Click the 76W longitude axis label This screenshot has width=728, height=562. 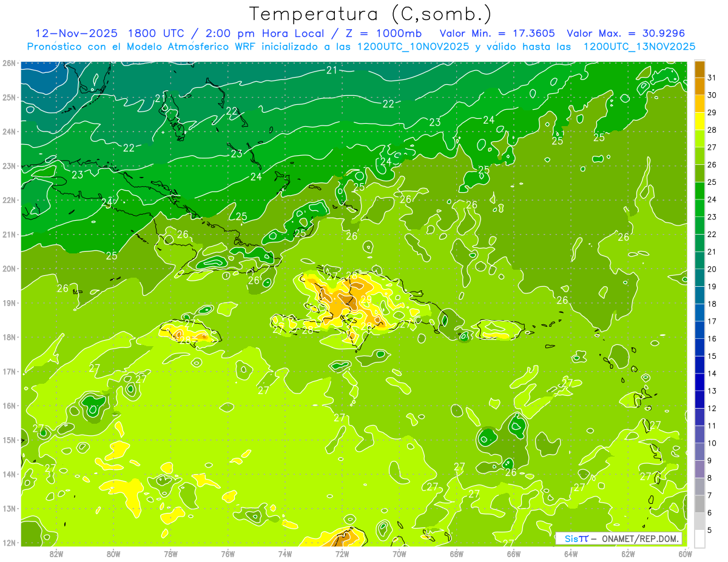click(228, 554)
